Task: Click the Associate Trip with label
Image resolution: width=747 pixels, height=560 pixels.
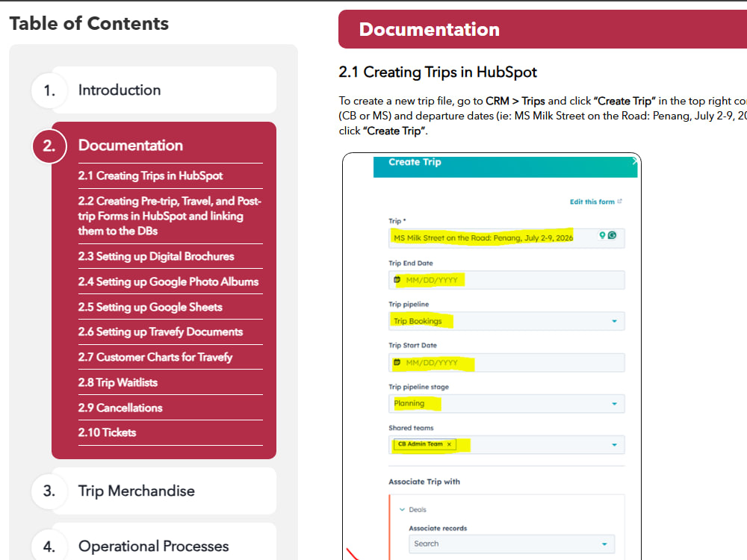Action: pos(424,482)
